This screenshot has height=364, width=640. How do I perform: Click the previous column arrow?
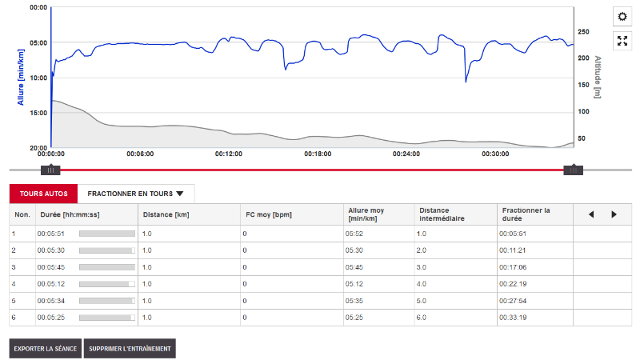591,214
